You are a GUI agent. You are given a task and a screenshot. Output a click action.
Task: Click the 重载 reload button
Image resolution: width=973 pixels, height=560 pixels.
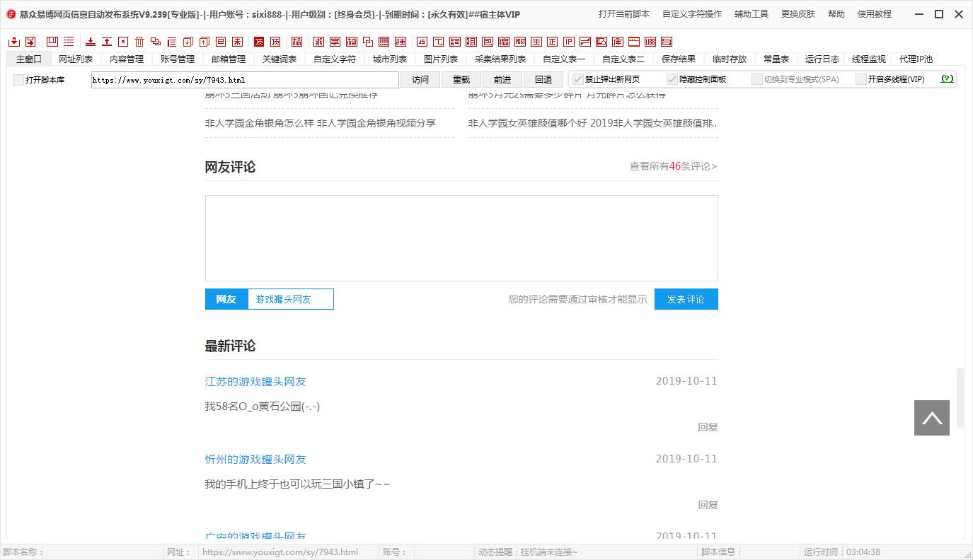[461, 80]
